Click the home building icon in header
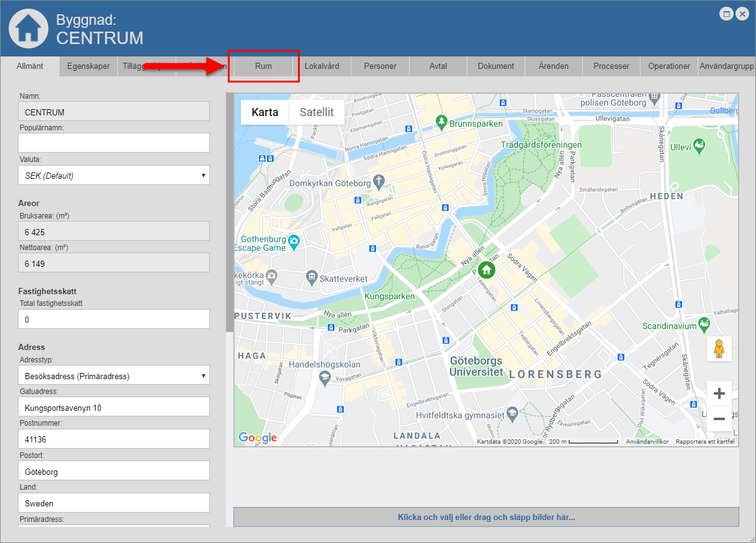756x543 pixels. pyautogui.click(x=28, y=29)
